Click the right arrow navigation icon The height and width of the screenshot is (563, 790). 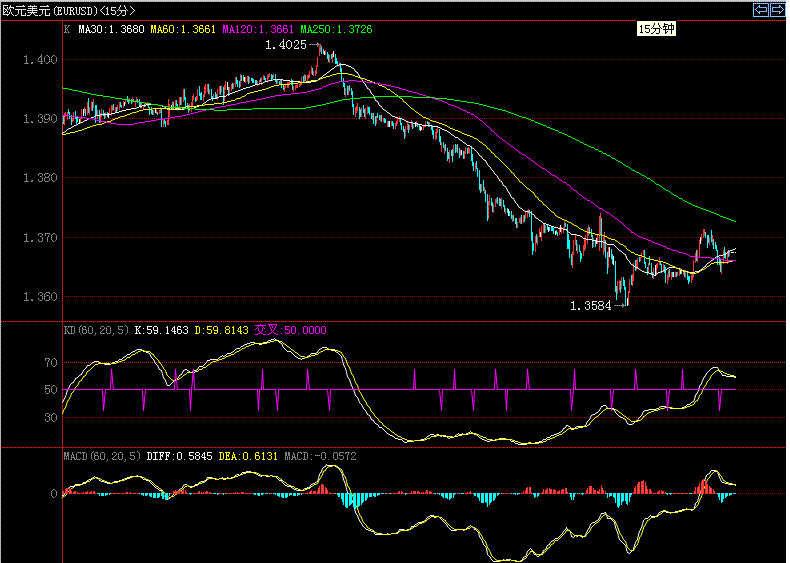[x=778, y=10]
